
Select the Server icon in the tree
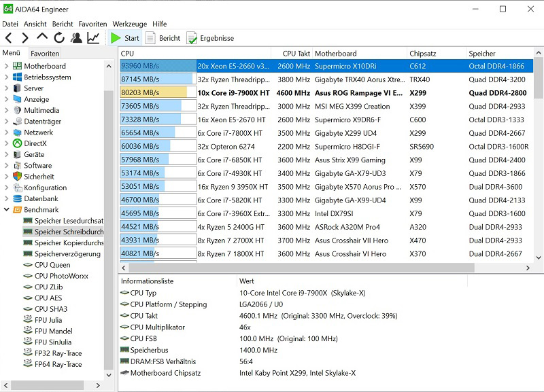[18, 88]
